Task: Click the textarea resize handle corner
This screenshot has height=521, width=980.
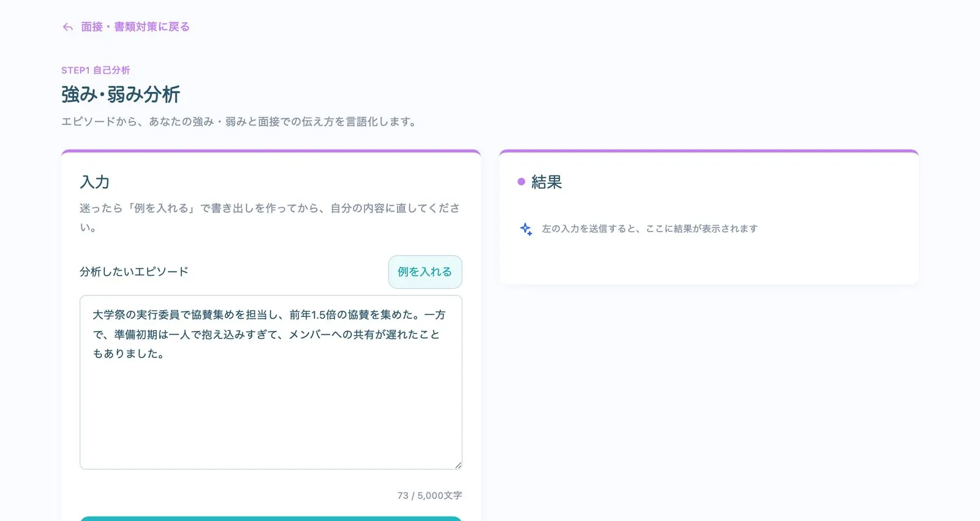Action: [458, 465]
